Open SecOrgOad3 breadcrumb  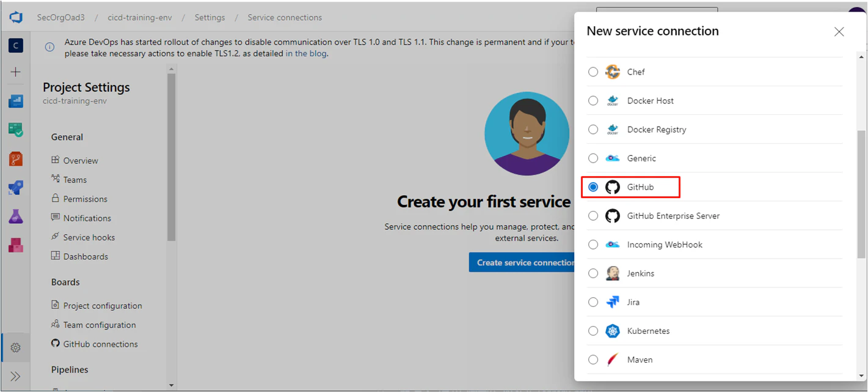[x=60, y=18]
